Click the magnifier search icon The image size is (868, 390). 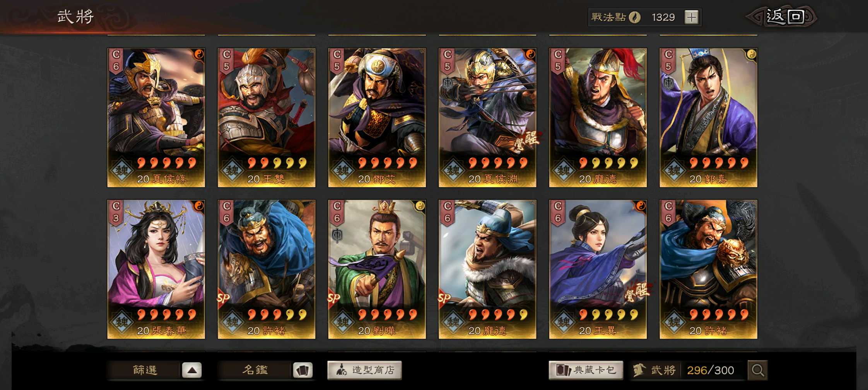(757, 370)
